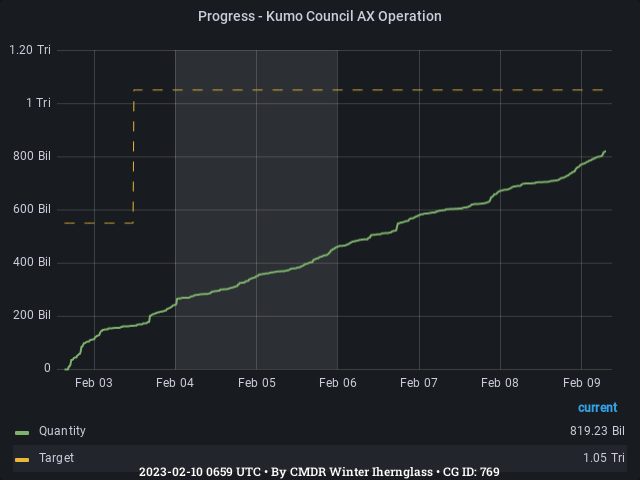Viewport: 640px width, 480px height.
Task: Click the footer caption with CG ID: 769
Action: tap(319, 472)
